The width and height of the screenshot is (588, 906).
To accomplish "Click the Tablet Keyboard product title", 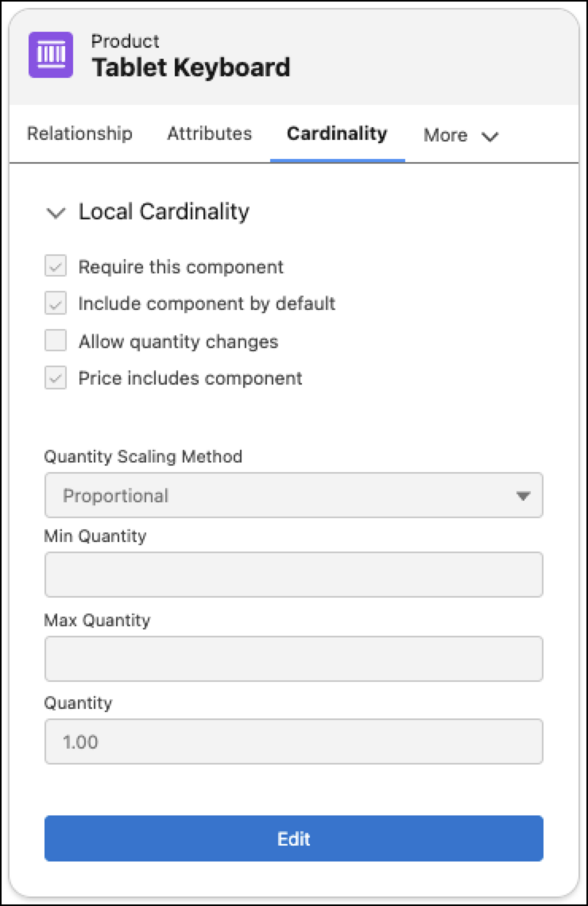I will 191,68.
